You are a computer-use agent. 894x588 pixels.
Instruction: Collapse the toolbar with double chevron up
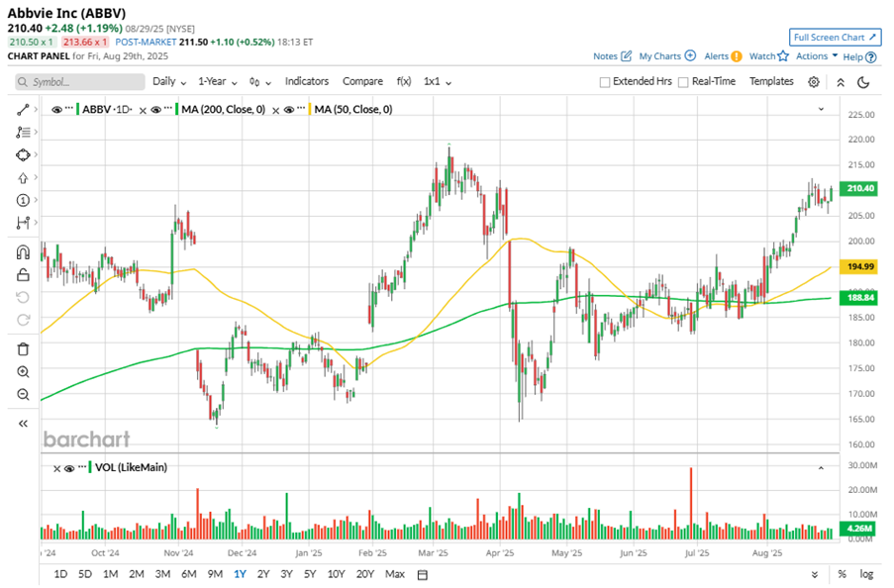[x=841, y=82]
